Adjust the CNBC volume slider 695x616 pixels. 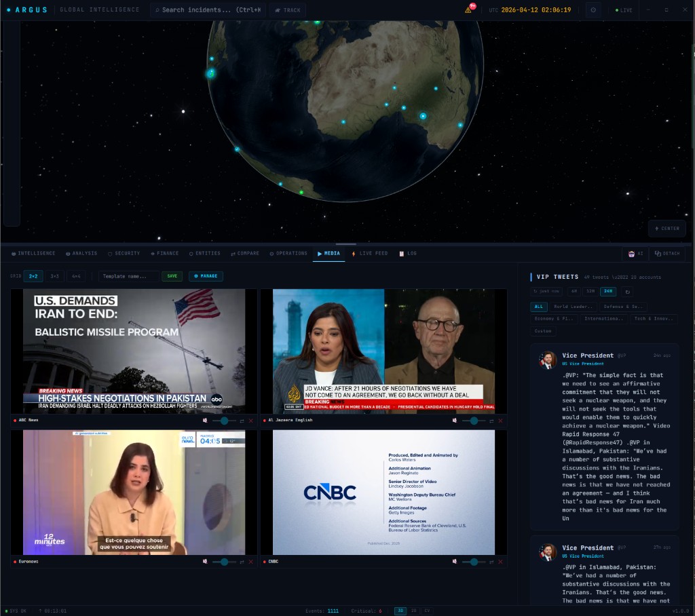pos(473,562)
